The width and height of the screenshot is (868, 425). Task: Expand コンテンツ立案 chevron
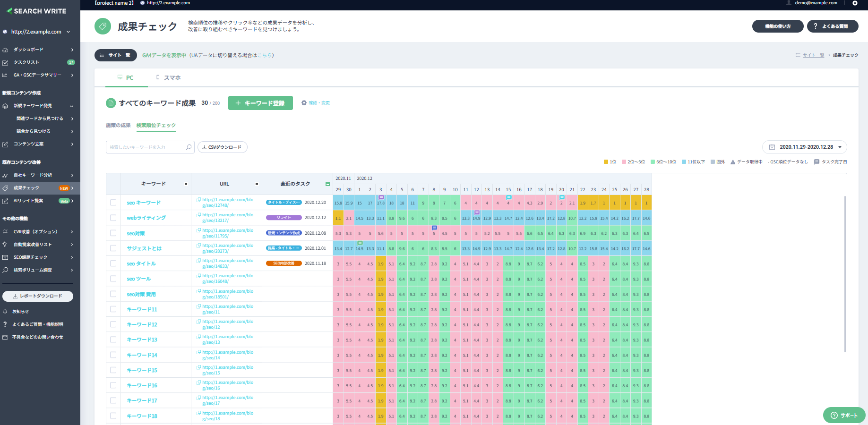click(x=72, y=144)
